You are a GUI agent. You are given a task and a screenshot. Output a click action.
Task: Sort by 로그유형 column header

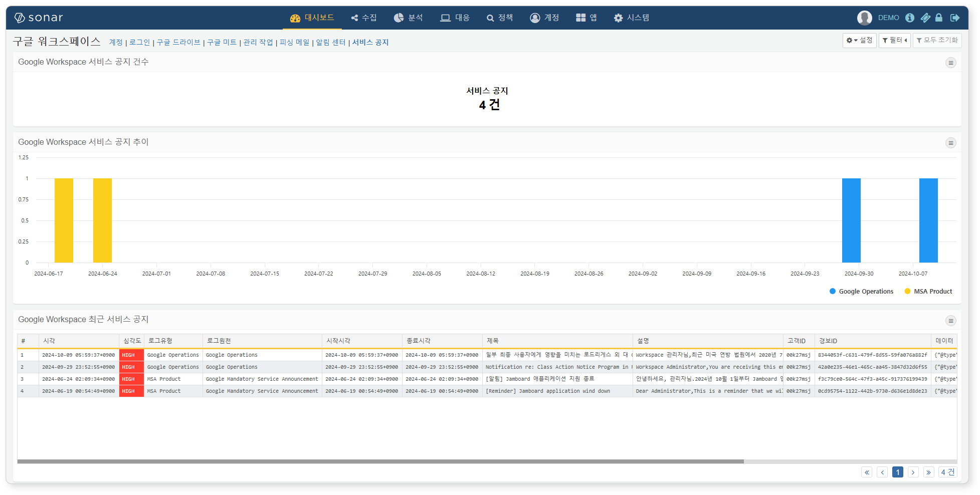(x=173, y=341)
